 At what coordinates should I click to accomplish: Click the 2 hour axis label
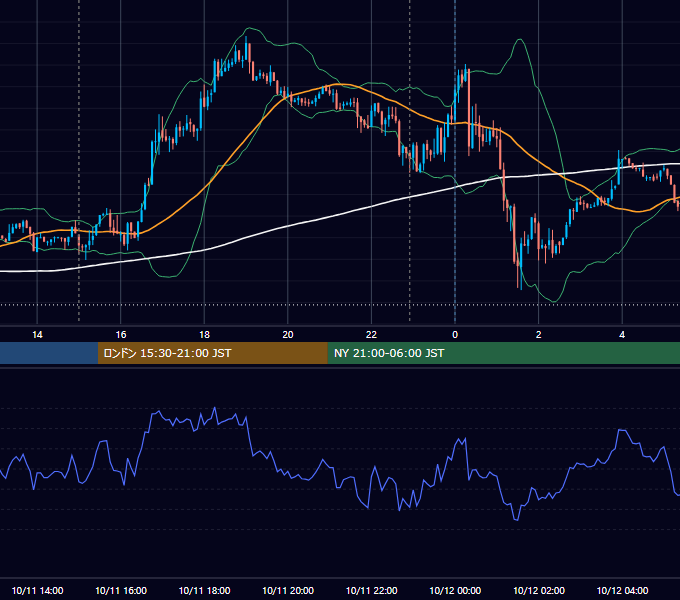539,335
